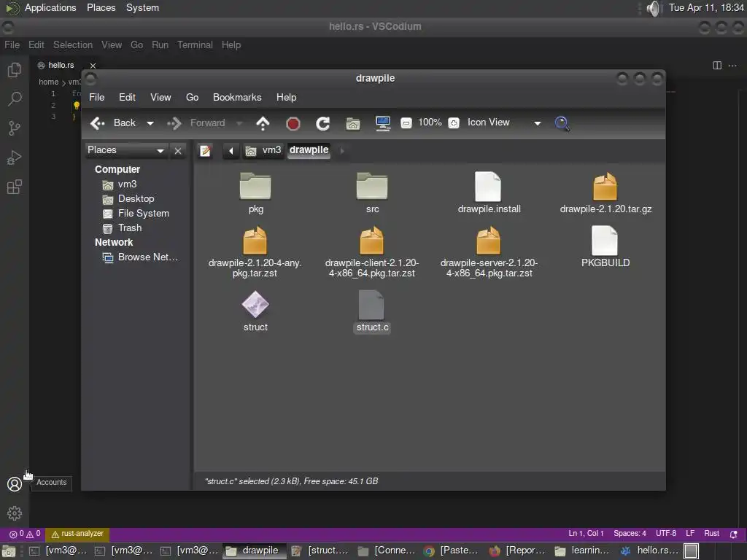Open file manager View menu
Image resolution: width=747 pixels, height=560 pixels.
click(x=160, y=97)
